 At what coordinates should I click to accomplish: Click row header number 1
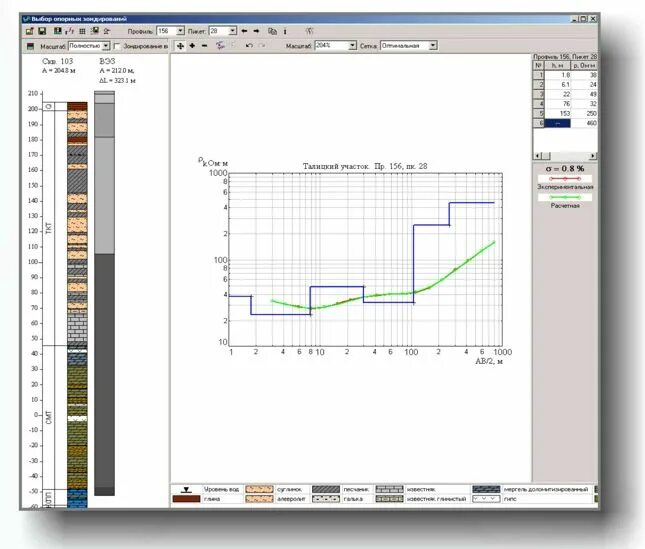[538, 75]
